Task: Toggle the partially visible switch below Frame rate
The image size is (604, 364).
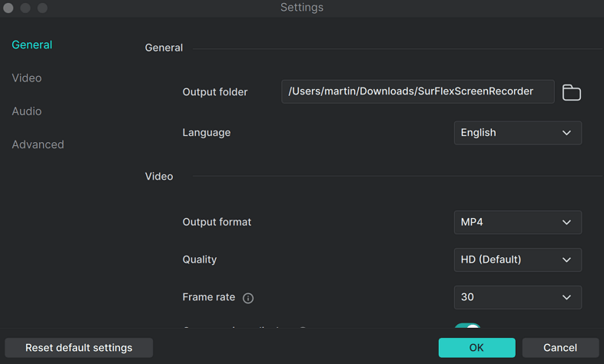Action: click(x=468, y=326)
